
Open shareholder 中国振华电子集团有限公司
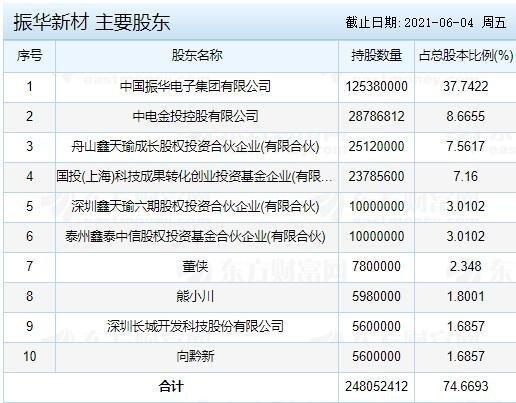[195, 86]
